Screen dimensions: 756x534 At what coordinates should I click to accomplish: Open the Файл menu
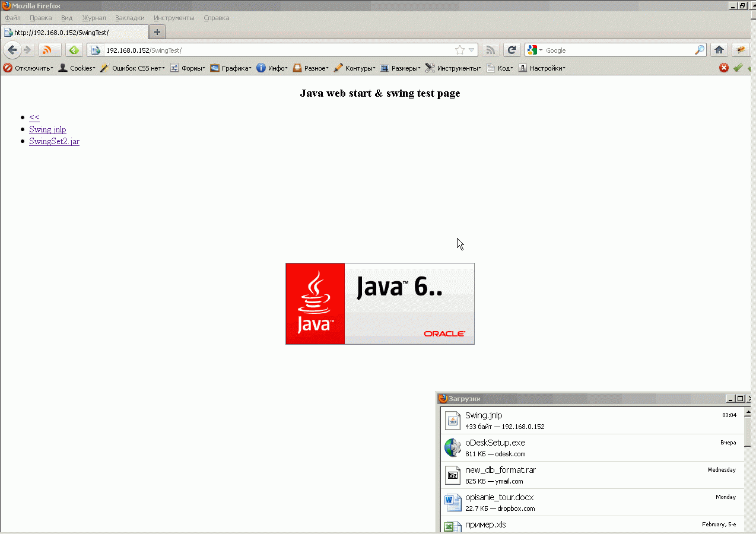click(12, 18)
